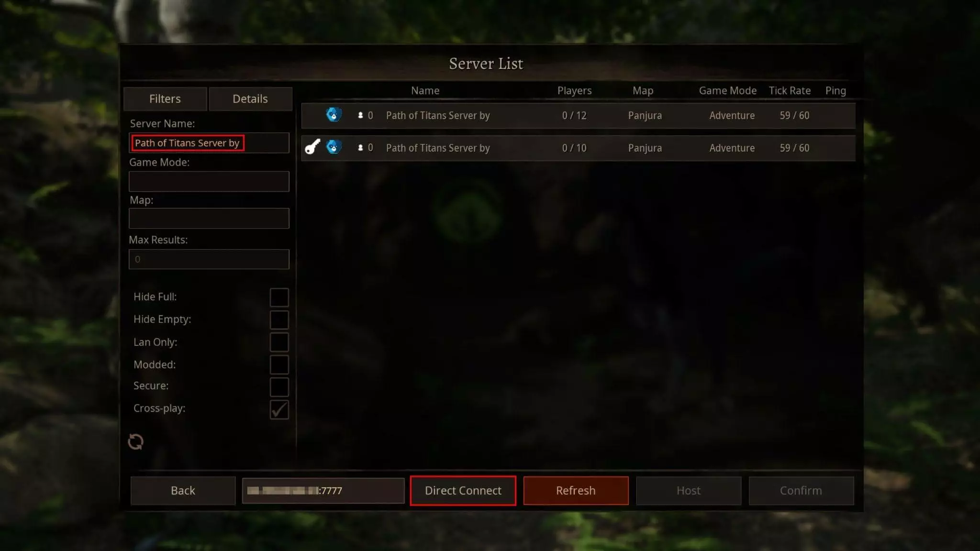Click the refresh spinner icon bottom left

(135, 441)
